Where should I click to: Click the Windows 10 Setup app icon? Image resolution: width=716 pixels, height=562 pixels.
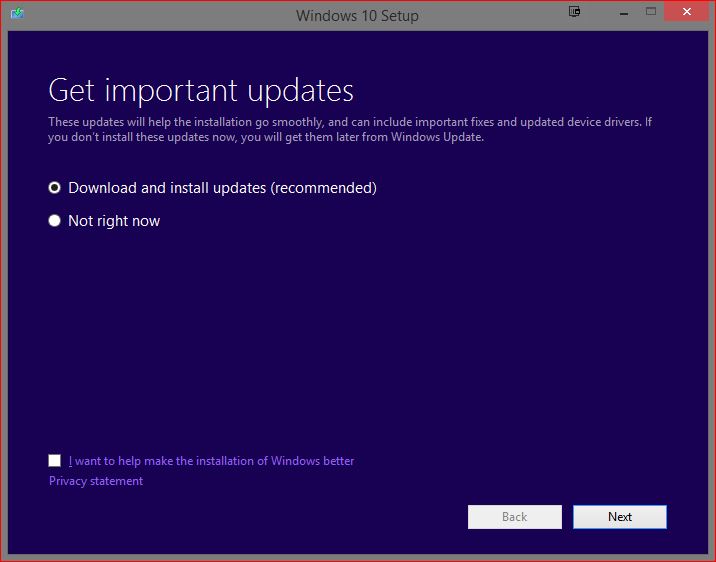pos(17,13)
